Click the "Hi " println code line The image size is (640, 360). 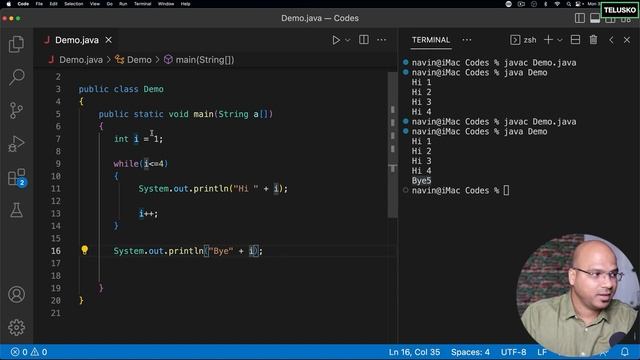[213, 189]
